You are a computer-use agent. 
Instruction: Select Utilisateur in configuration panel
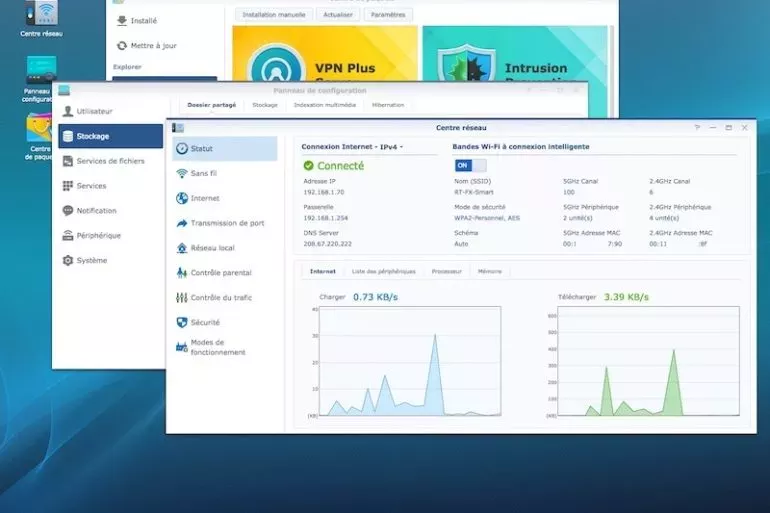(110, 111)
